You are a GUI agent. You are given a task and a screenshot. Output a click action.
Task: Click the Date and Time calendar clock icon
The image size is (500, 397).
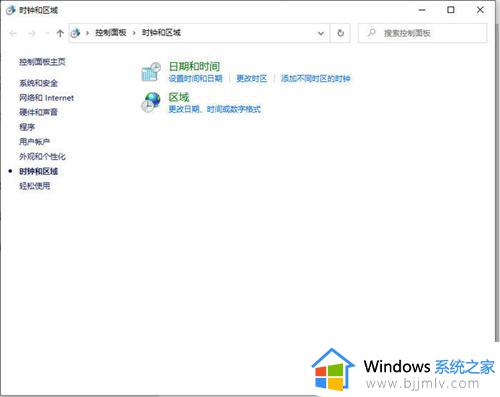click(151, 71)
